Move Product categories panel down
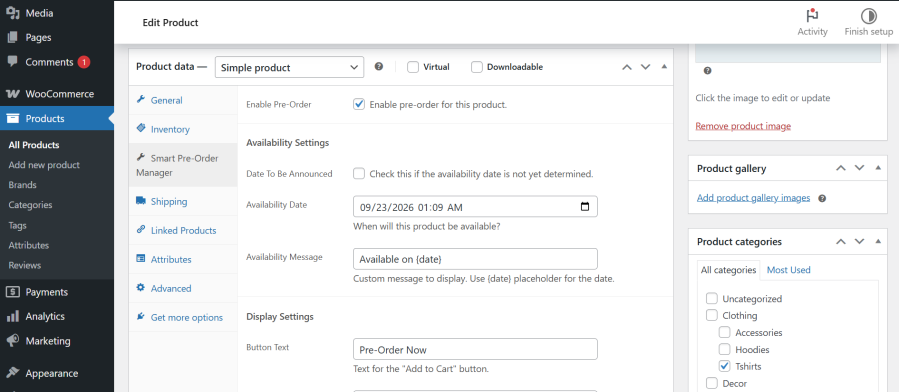This screenshot has width=899, height=392. point(859,241)
